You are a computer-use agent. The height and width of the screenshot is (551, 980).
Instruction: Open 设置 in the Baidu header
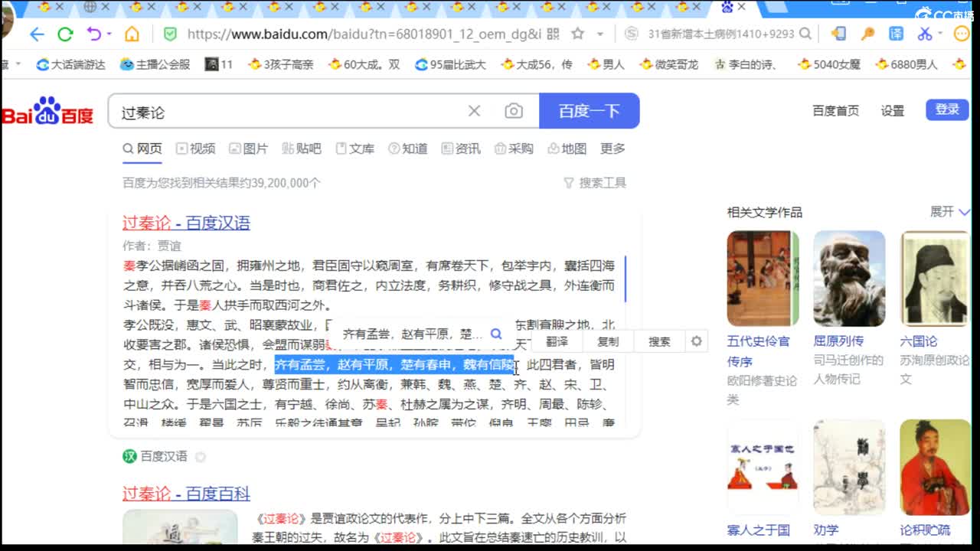click(x=892, y=111)
